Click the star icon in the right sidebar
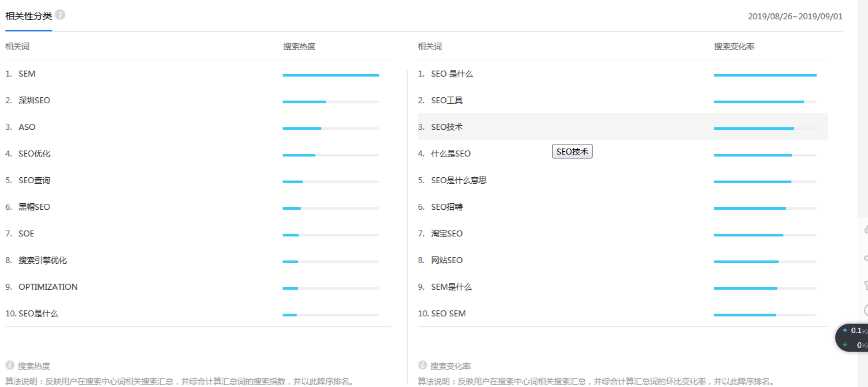 [865, 284]
